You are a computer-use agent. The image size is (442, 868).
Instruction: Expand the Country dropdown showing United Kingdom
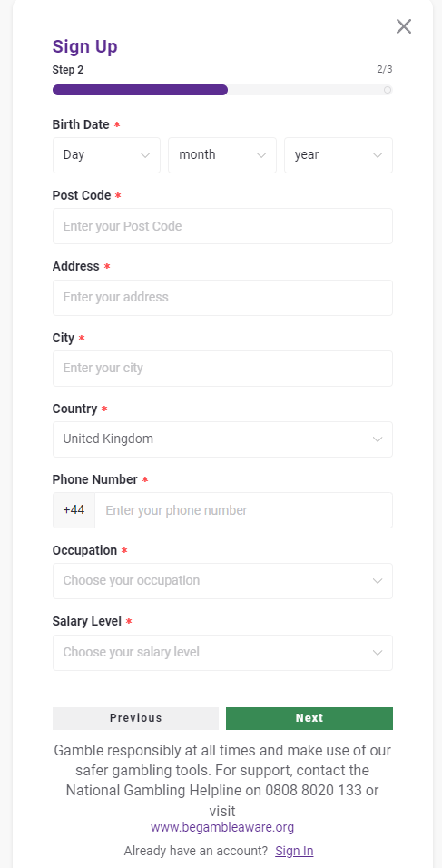point(222,439)
